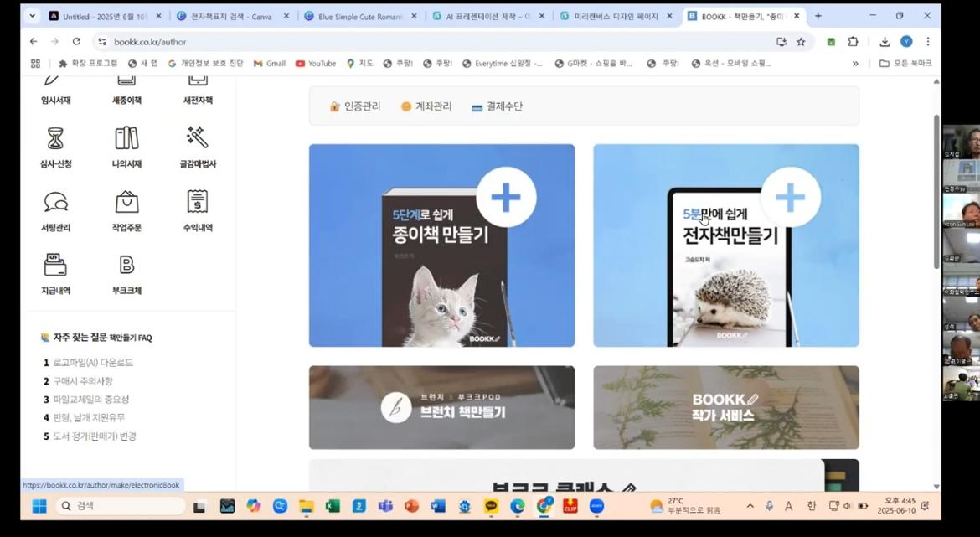
Task: Open the 지급내역 card icon
Action: pos(56,266)
